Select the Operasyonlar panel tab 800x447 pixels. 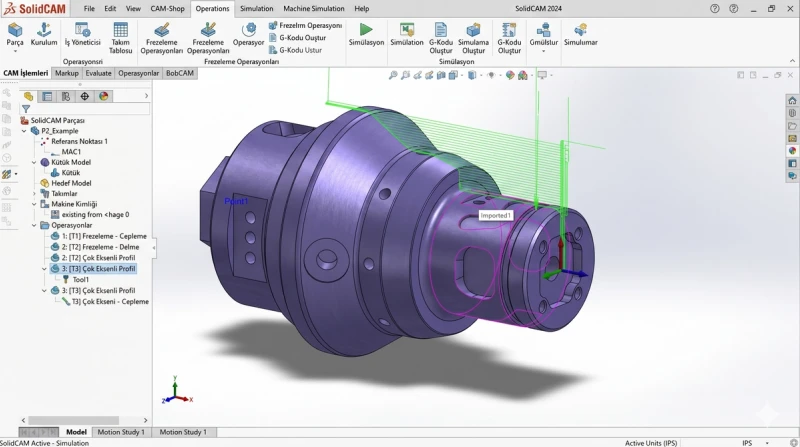point(139,73)
